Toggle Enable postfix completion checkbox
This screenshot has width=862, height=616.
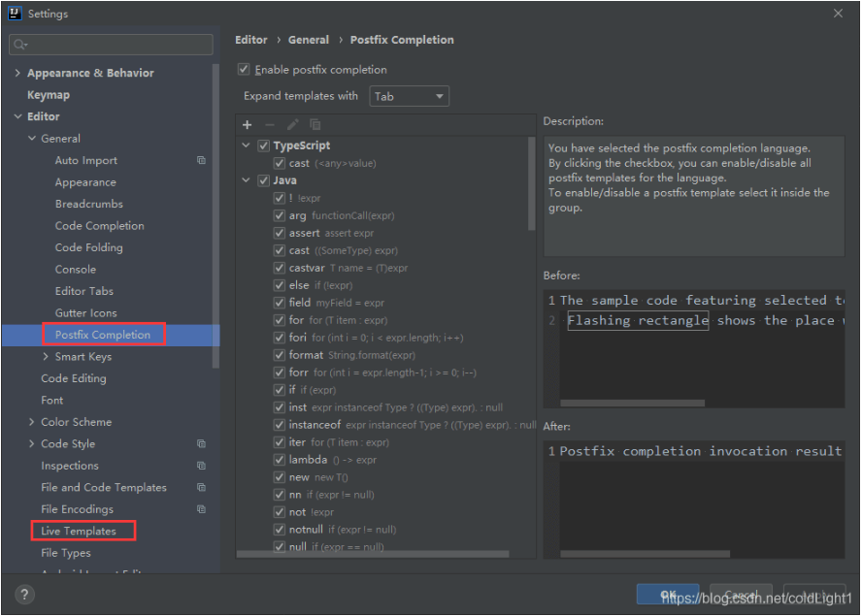(x=244, y=69)
